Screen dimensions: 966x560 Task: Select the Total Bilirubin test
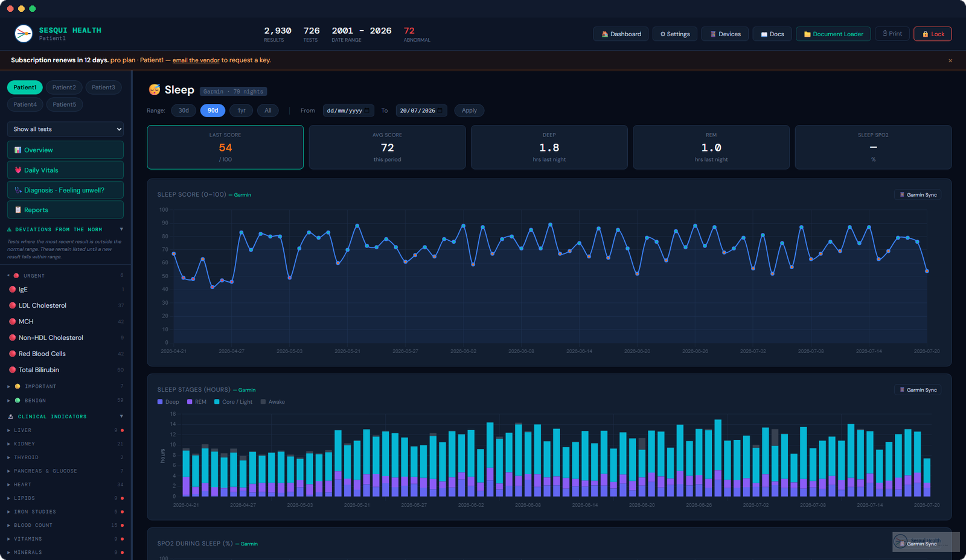coord(65,370)
